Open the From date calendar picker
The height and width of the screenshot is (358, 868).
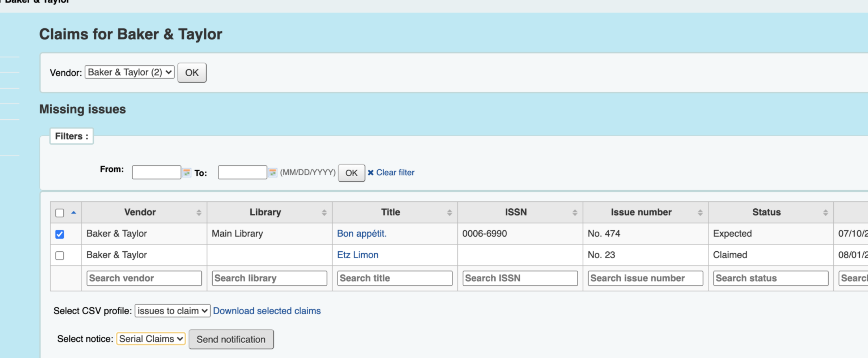pyautogui.click(x=187, y=172)
